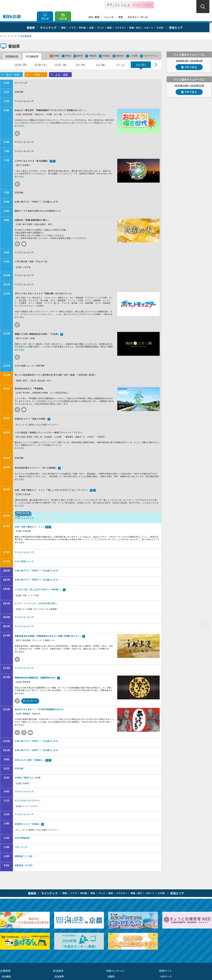The width and height of the screenshot is (212, 980).
Task: Open the ポケットモンスター program thumbnail
Action: [138, 304]
